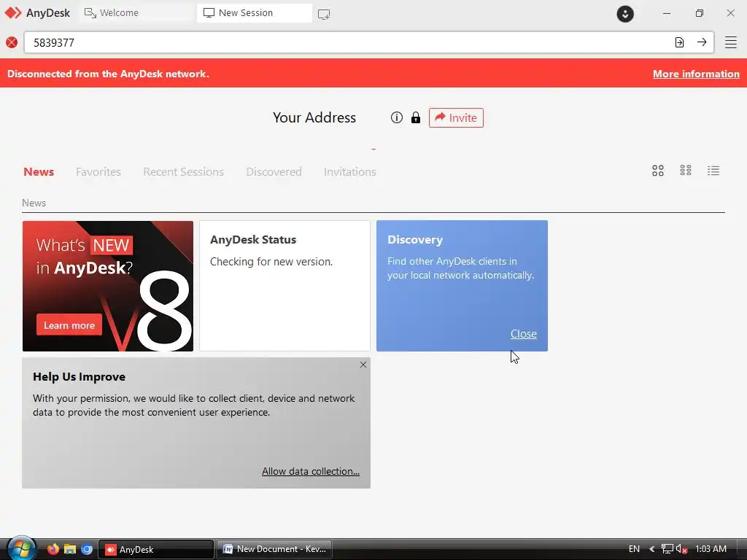Click the network tray icon

667,549
